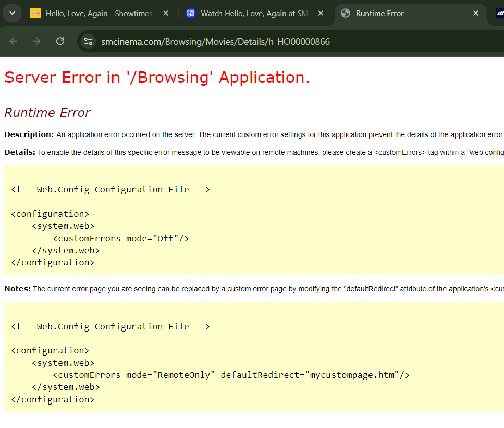Switch to the Watch Hello, Love, Again at SM tab
504x428 pixels.
[254, 13]
